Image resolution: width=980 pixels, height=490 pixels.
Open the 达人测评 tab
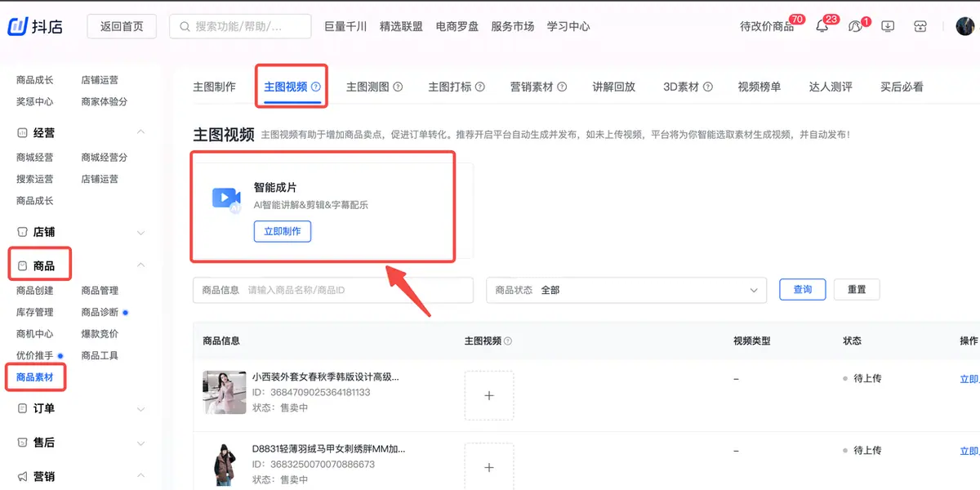point(831,87)
